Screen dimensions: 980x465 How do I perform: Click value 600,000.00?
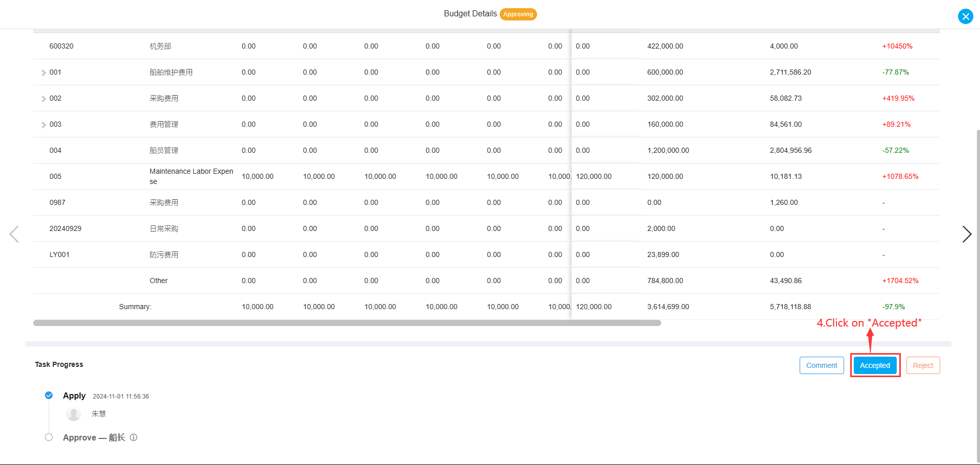(x=665, y=72)
